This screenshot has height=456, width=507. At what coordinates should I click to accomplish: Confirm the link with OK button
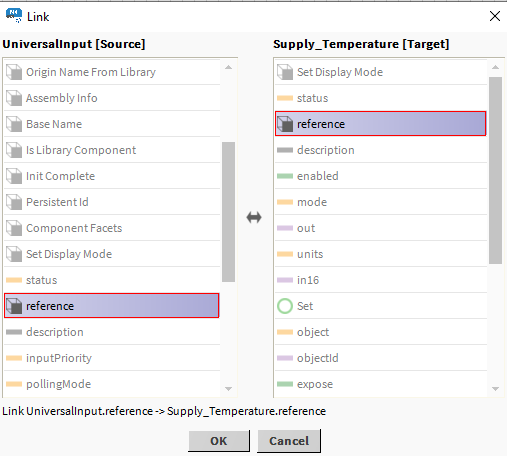tap(219, 441)
